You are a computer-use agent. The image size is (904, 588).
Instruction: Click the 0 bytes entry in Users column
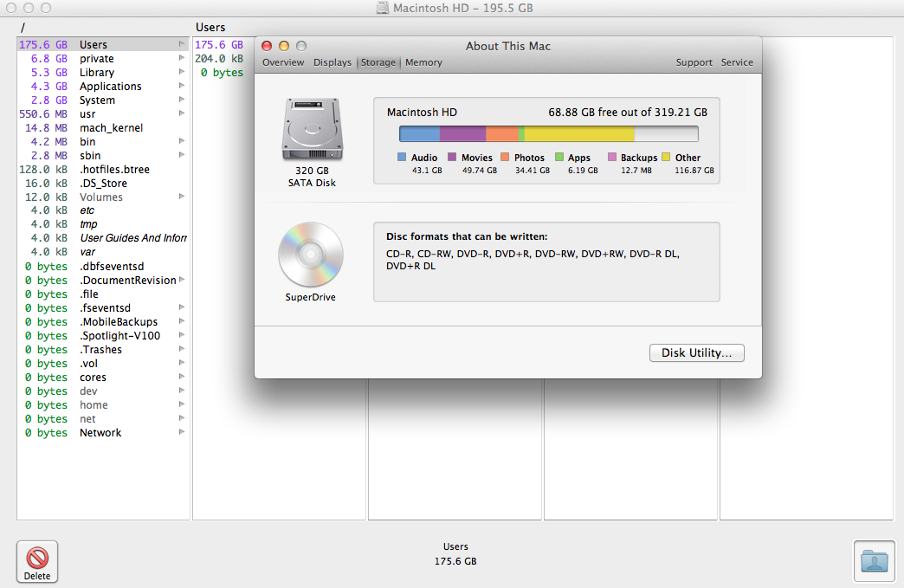click(x=222, y=73)
